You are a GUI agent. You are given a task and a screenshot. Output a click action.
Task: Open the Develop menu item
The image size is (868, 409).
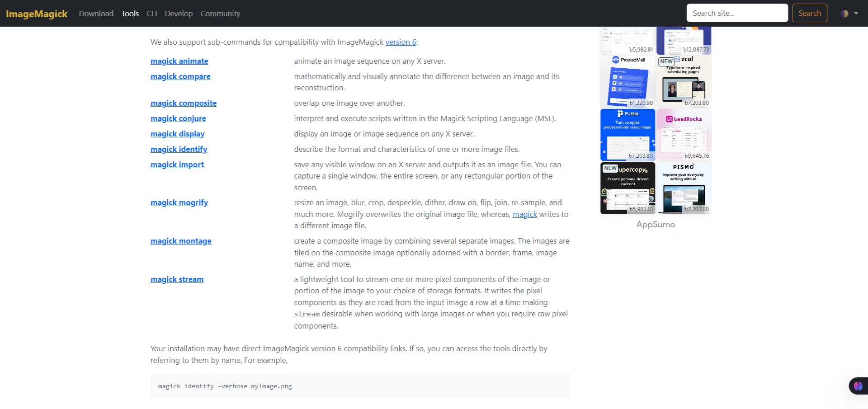(179, 14)
